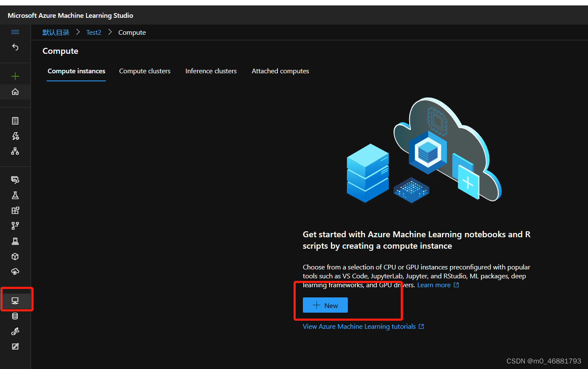588x369 pixels.
Task: Open the Learn more link
Action: pyautogui.click(x=434, y=285)
